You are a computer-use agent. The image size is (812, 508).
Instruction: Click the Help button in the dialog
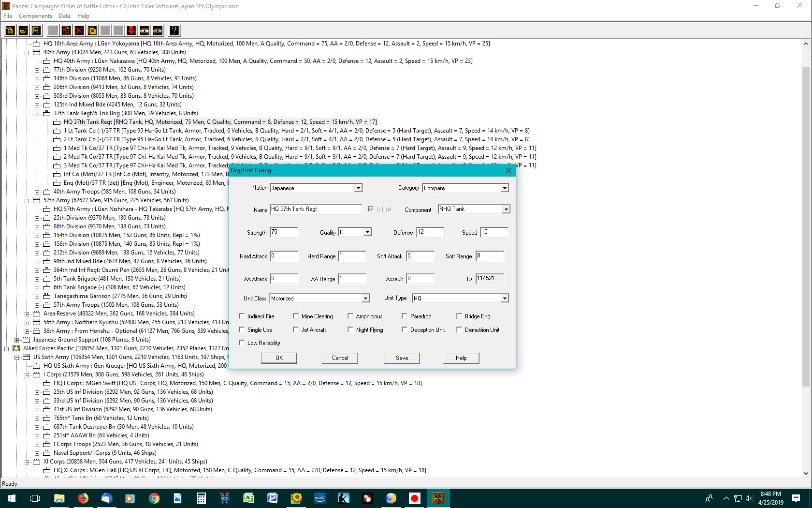coord(461,358)
